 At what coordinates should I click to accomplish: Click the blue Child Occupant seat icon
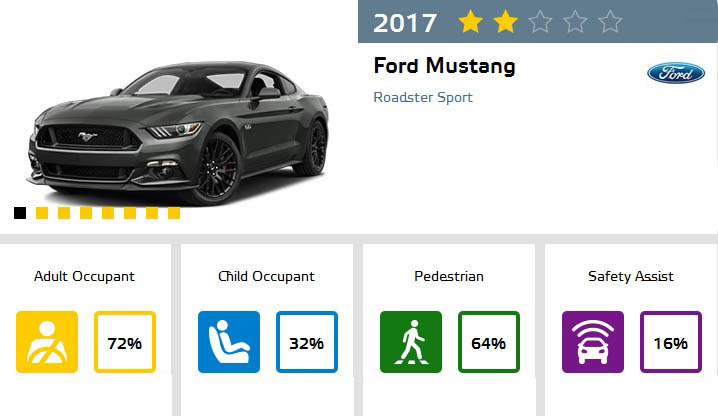(229, 342)
